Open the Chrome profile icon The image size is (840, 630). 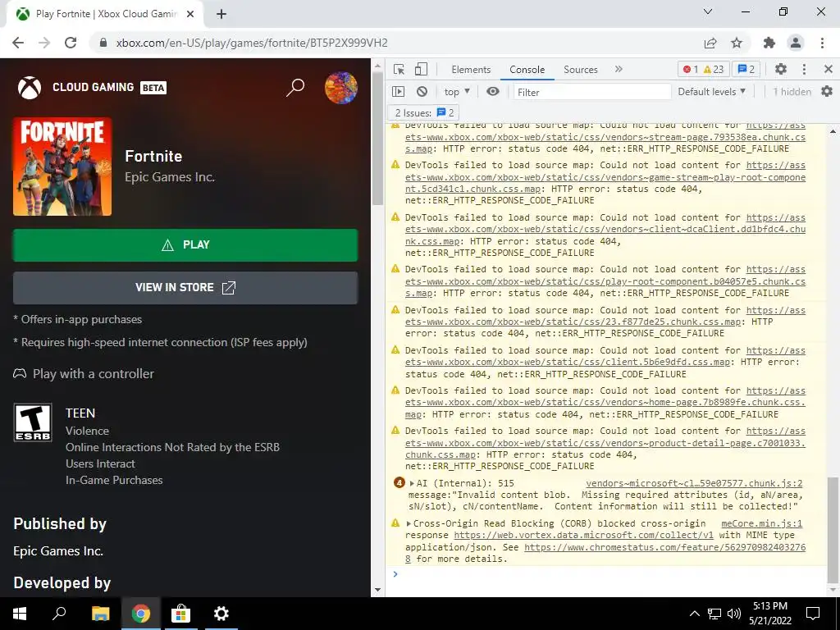point(796,43)
